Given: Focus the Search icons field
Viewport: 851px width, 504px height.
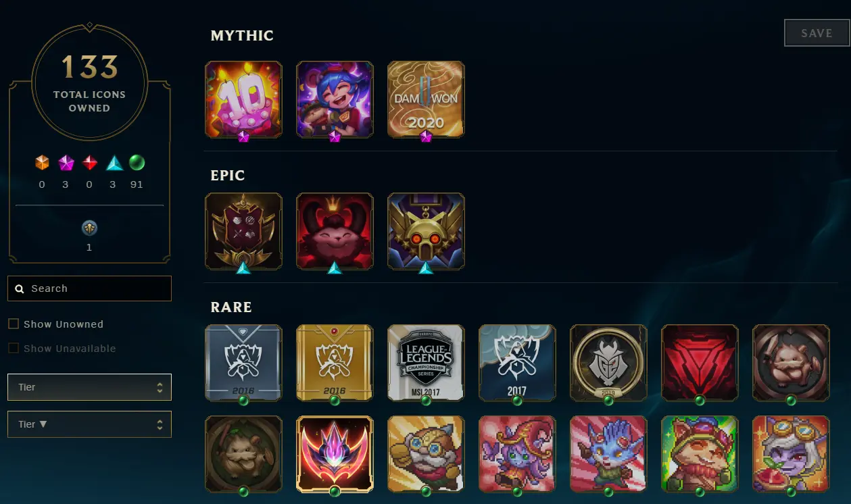Looking at the screenshot, I should pos(89,288).
